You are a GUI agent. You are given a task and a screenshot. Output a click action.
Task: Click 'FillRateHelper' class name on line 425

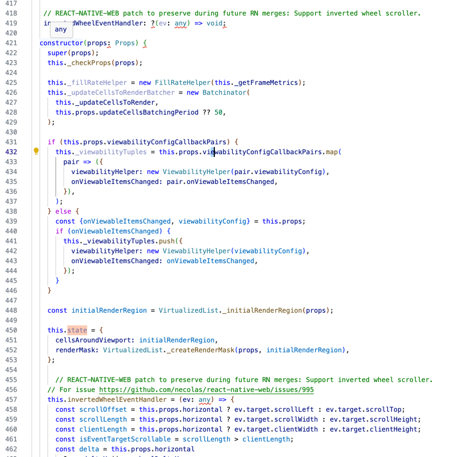coord(182,83)
